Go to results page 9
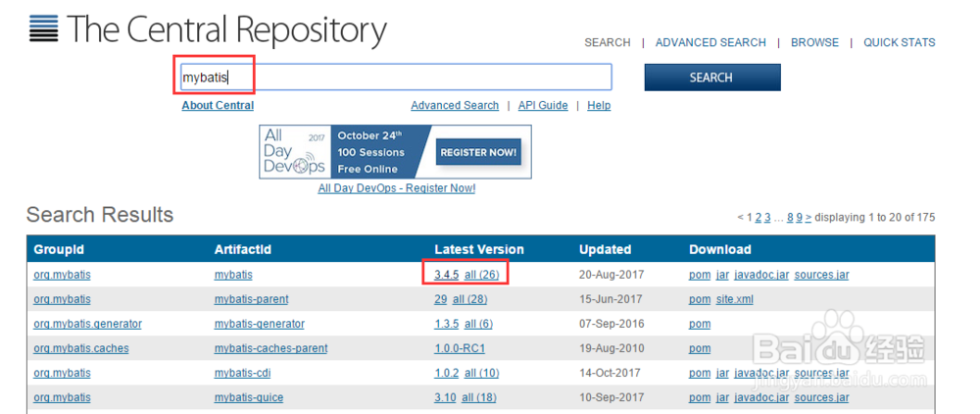Viewport: 980px width, 414px height. pyautogui.click(x=800, y=217)
